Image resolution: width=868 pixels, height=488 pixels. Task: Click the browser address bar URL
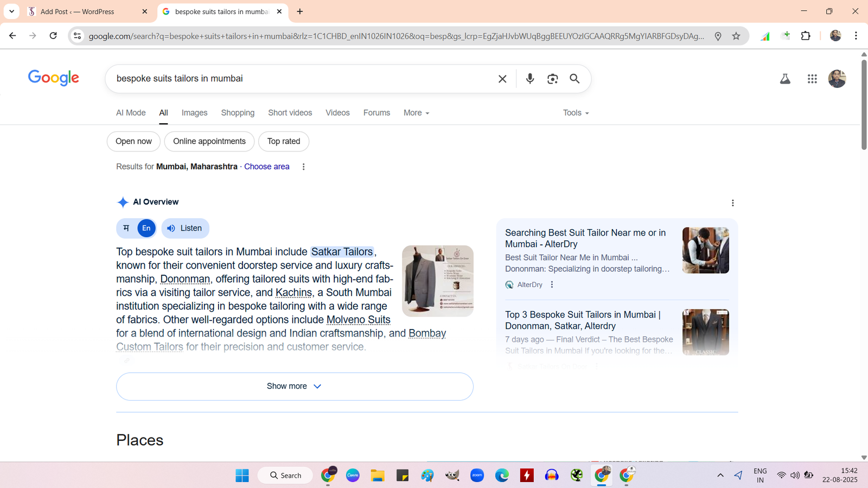coord(396,36)
